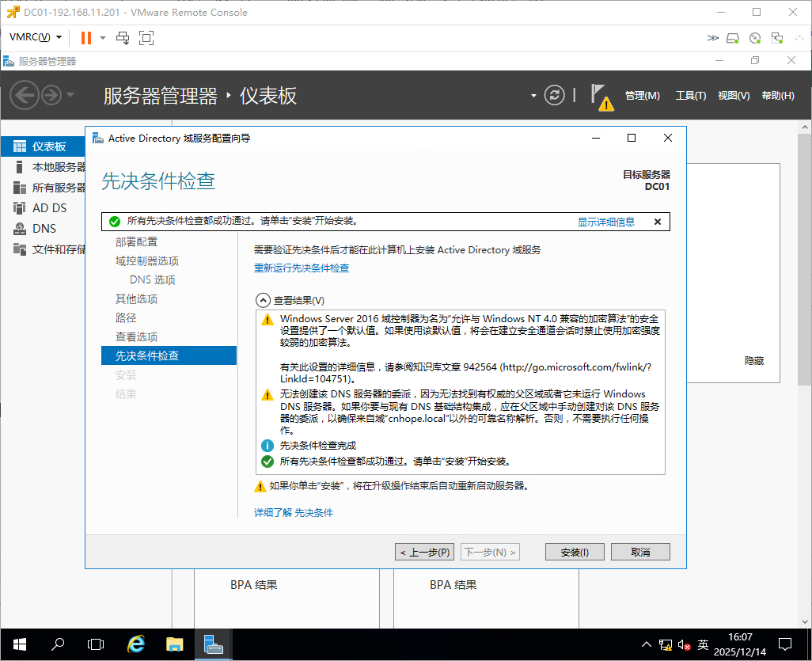Go to DNS 选项 wizard step
812x661 pixels.
point(152,279)
